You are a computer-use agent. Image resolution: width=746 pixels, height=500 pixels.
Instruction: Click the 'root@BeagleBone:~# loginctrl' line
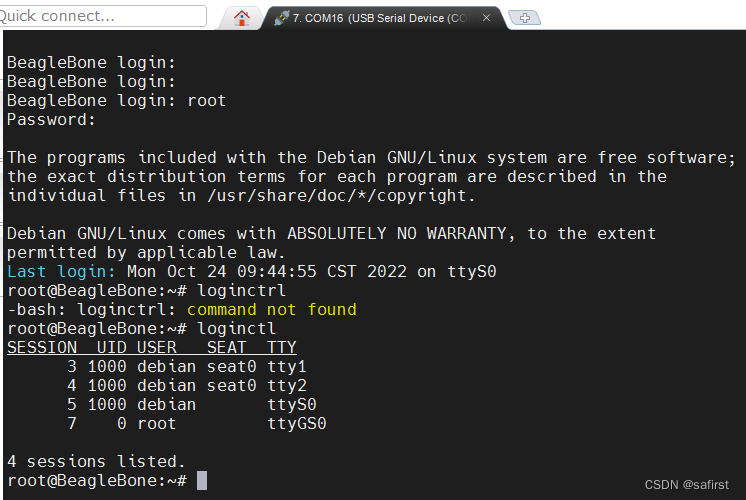pos(147,290)
